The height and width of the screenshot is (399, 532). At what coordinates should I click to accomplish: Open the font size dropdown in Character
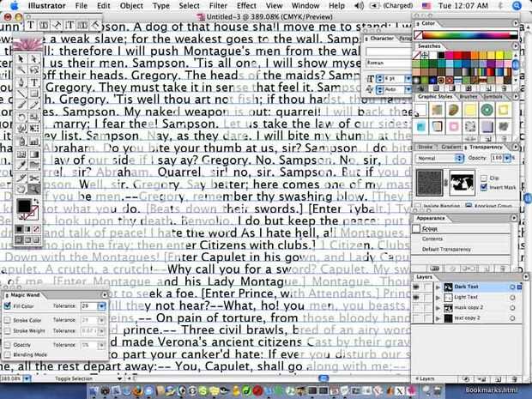[408, 79]
